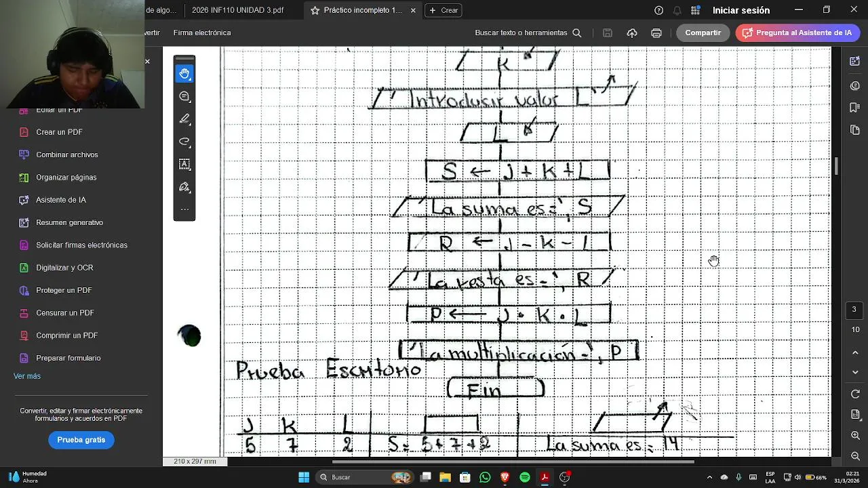
Task: Open WhatsApp from taskbar
Action: tap(485, 477)
